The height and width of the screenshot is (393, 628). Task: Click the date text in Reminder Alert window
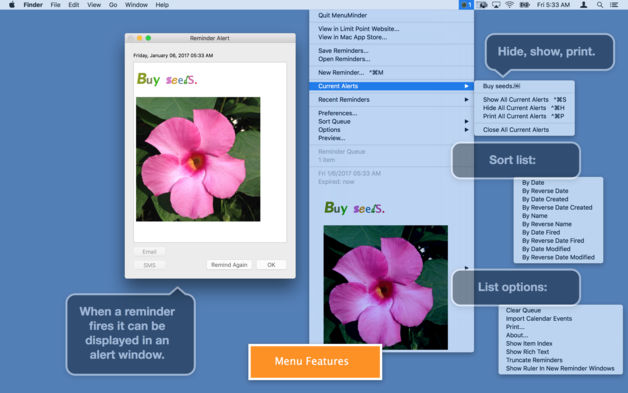click(x=173, y=56)
